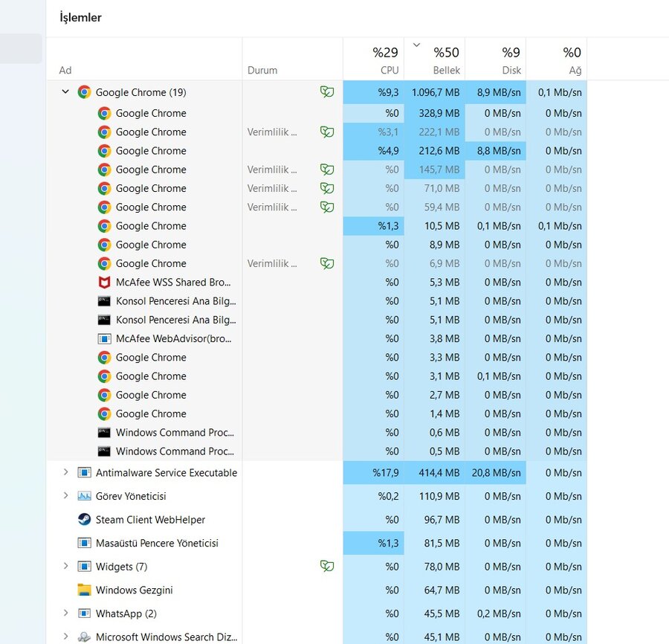Image resolution: width=669 pixels, height=644 pixels.
Task: Expand the Widgets (7) process group
Action: 65,567
